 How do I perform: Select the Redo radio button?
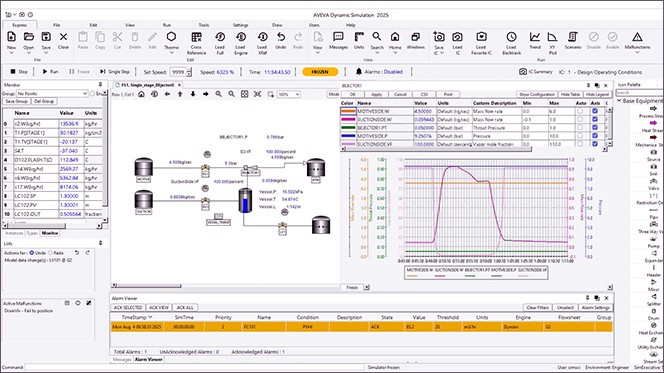pos(50,253)
